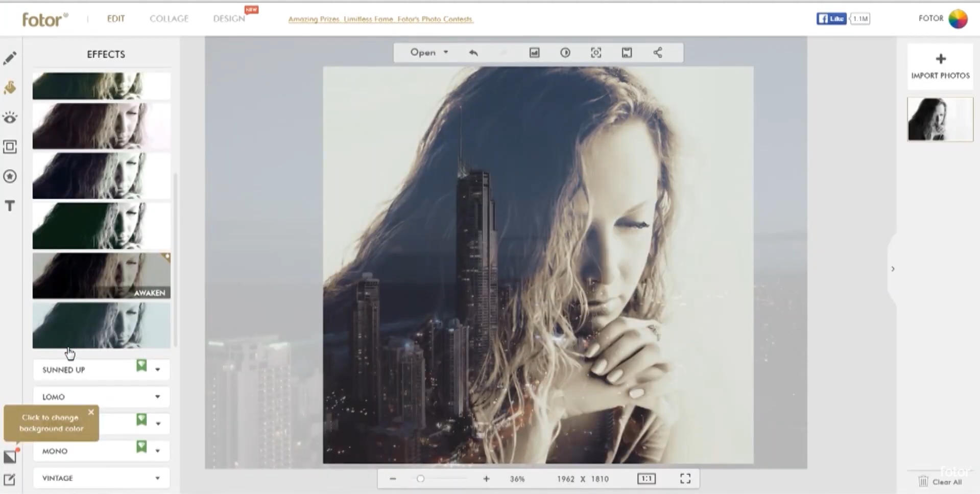Image resolution: width=980 pixels, height=494 pixels.
Task: Open the Effects paint bucket tool
Action: pyautogui.click(x=10, y=87)
